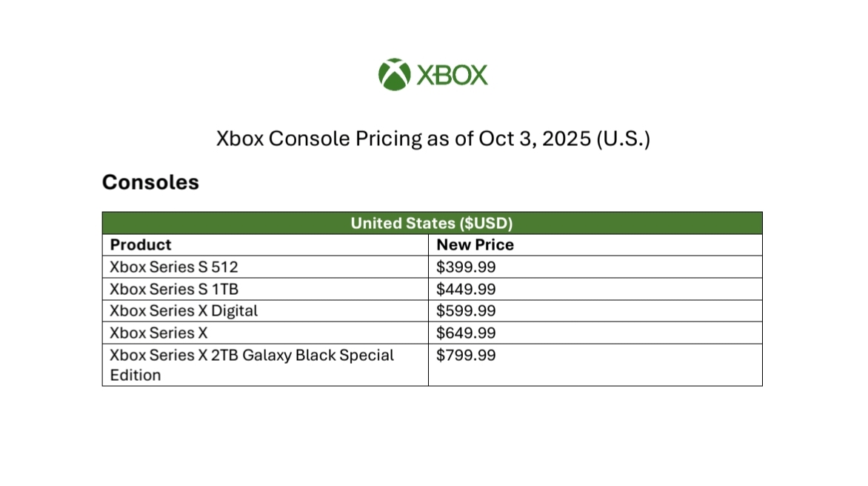Viewport: 868px width, 486px height.
Task: Click the Consoles heading
Action: pyautogui.click(x=150, y=182)
